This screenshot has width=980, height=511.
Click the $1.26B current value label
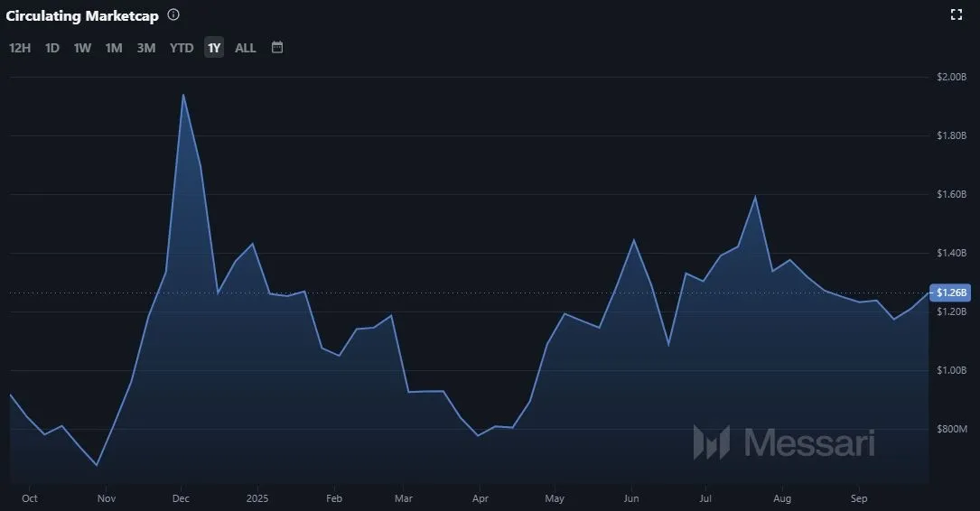952,293
